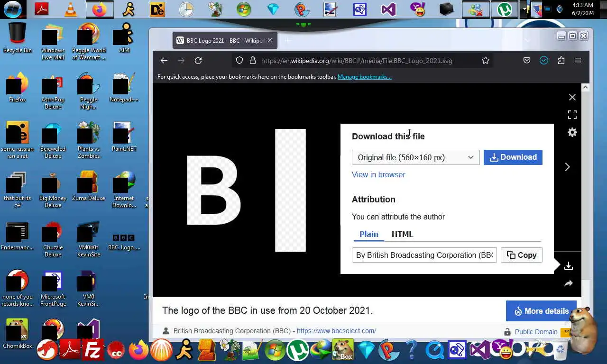This screenshot has height=364, width=607.
Task: Click the attribution text field
Action: 424,255
